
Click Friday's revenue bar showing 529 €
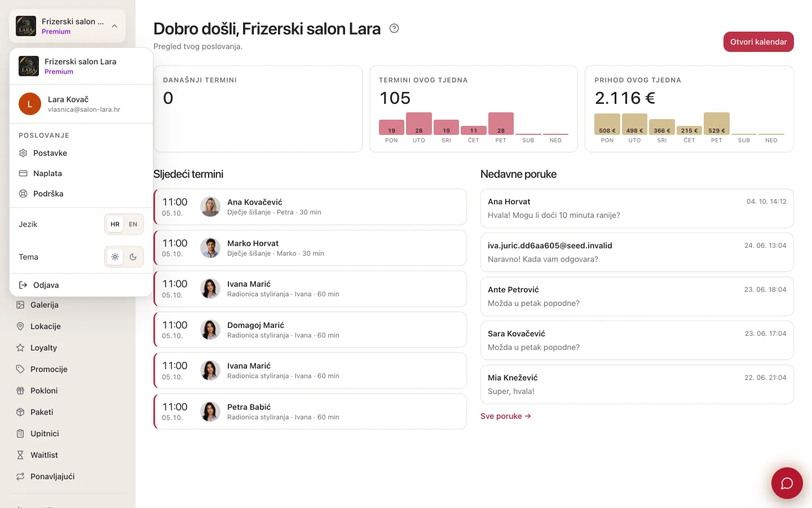[x=716, y=124]
